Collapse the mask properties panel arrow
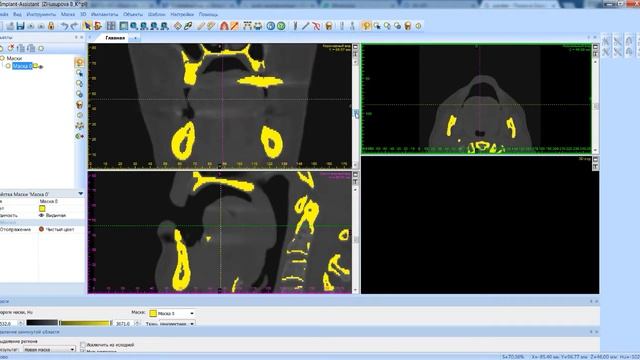Image resolution: width=640 pixels, height=360 pixels. coord(80,194)
